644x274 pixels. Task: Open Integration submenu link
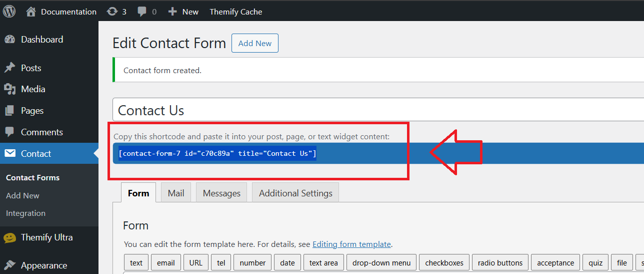(x=25, y=213)
